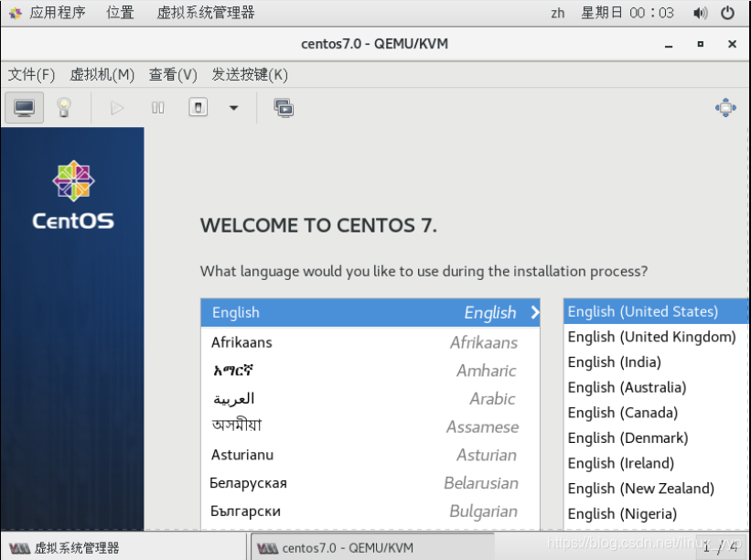The height and width of the screenshot is (560, 751).
Task: Open the clock showing 星期日 00:03
Action: pos(628,13)
